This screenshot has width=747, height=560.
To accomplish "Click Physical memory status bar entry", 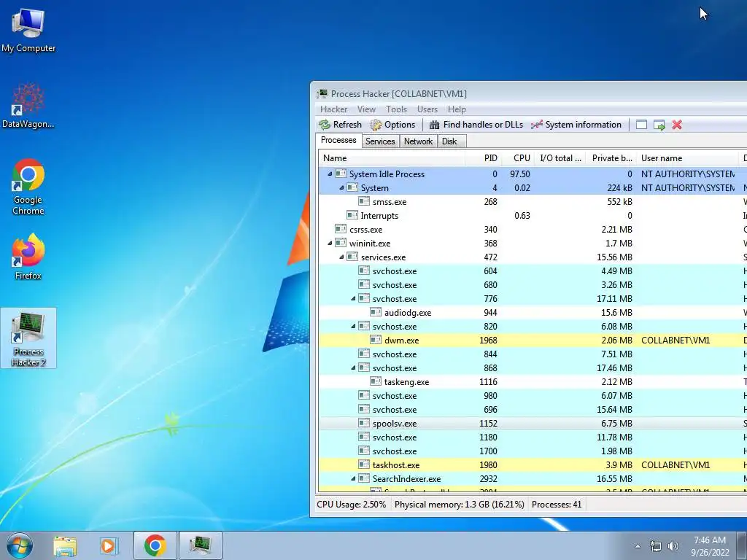I will 460,505.
